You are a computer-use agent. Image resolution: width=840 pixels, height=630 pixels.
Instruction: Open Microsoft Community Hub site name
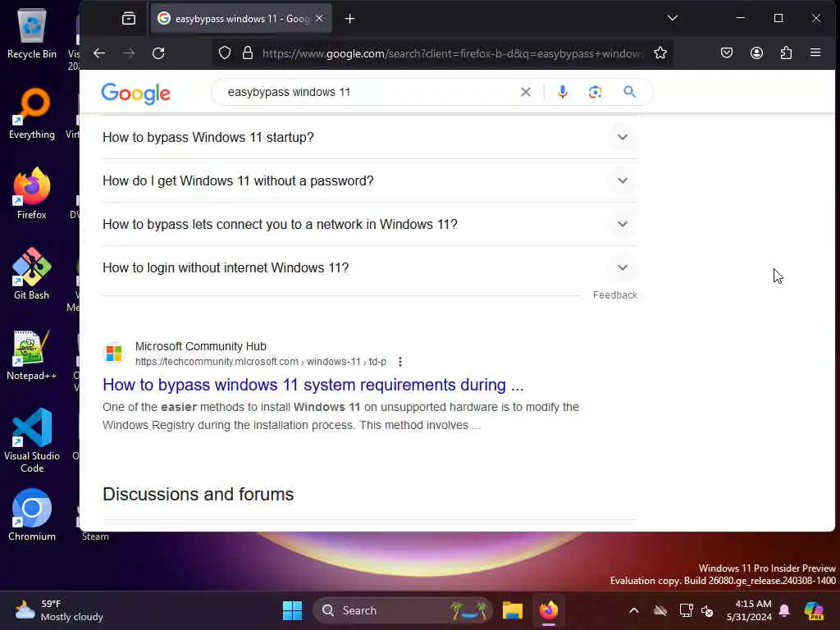pos(200,347)
